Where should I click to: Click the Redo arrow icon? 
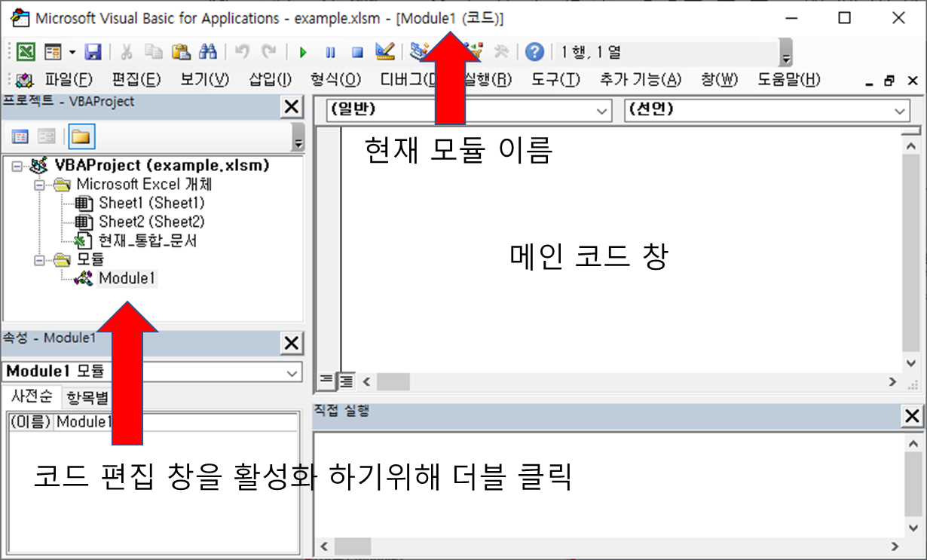click(268, 52)
